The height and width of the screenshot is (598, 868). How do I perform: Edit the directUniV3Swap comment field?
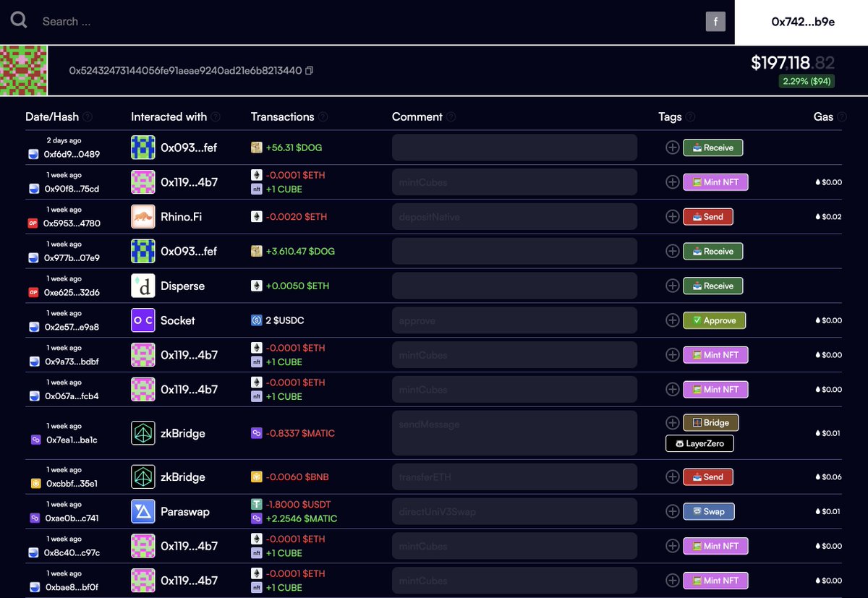pos(514,512)
